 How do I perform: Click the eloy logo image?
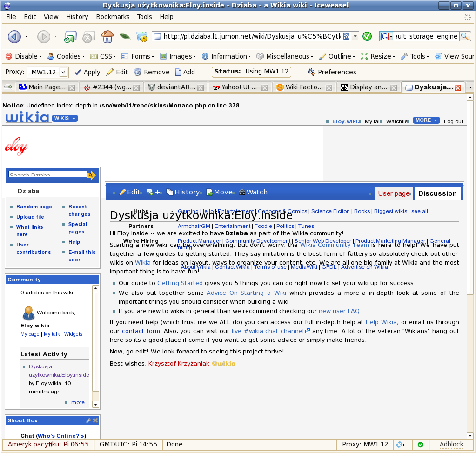16,147
